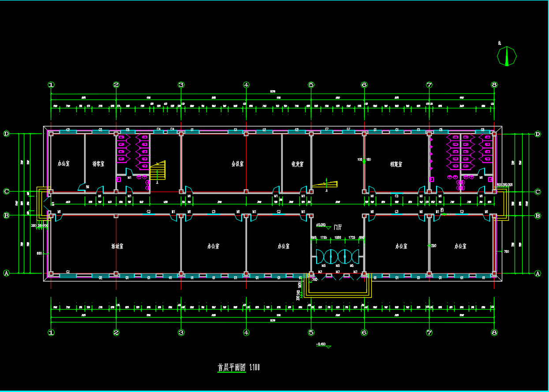This screenshot has width=549, height=392.
Task: Click the 档案室 room label
Action: (396, 164)
